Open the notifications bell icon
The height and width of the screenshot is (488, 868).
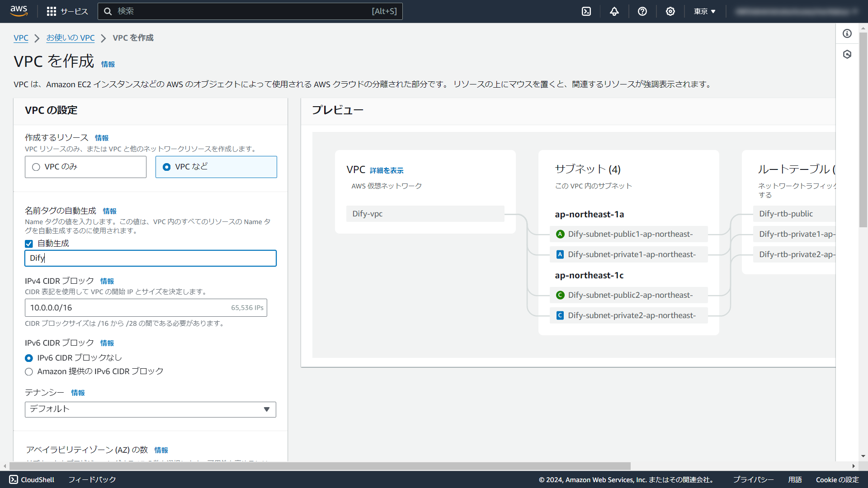(614, 11)
